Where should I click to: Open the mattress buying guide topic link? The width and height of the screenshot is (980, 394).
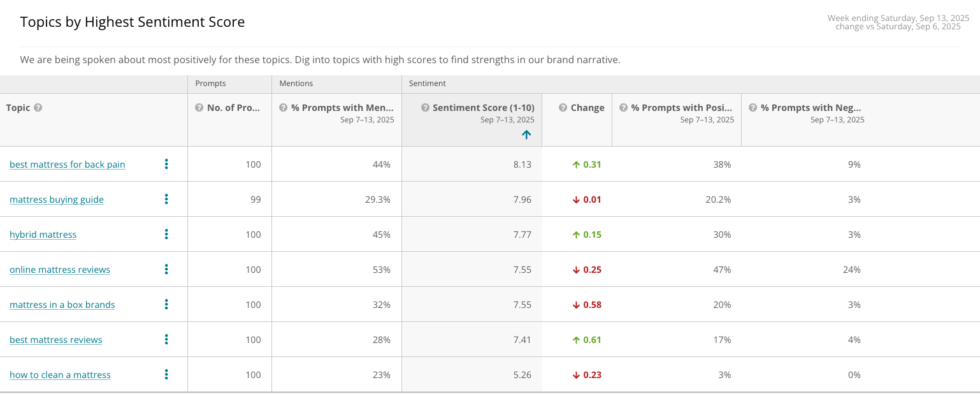pos(57,200)
